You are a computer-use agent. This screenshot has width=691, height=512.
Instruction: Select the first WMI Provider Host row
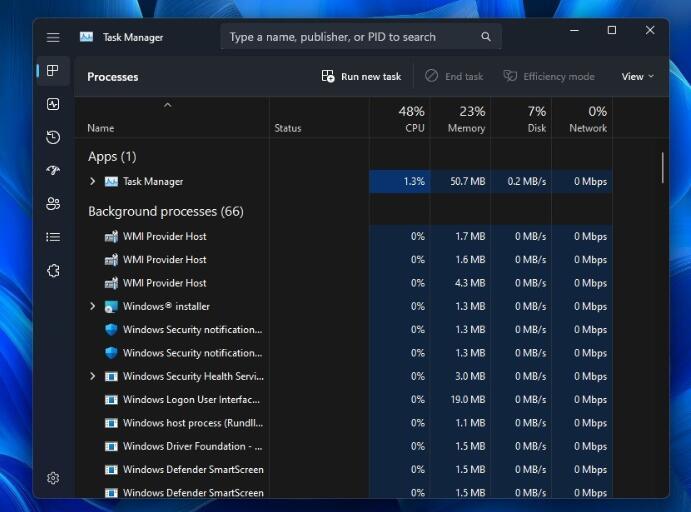pyautogui.click(x=344, y=237)
